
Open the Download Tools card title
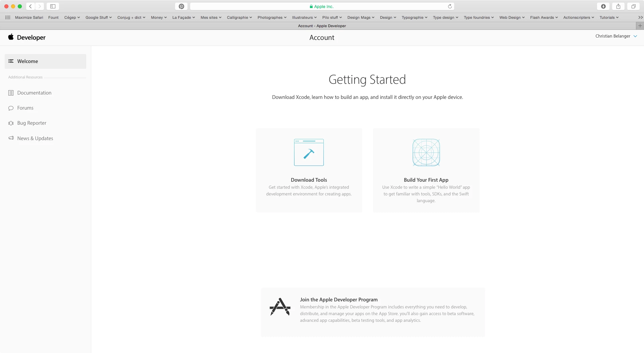(x=309, y=180)
